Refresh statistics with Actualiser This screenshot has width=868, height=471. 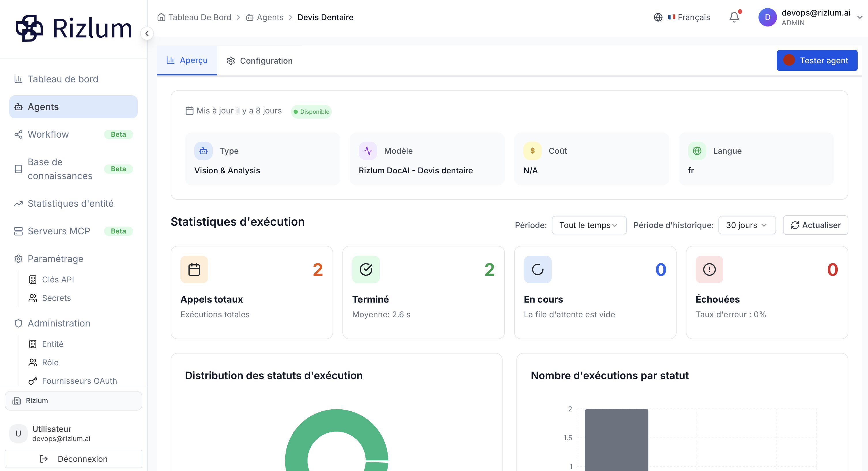point(815,225)
